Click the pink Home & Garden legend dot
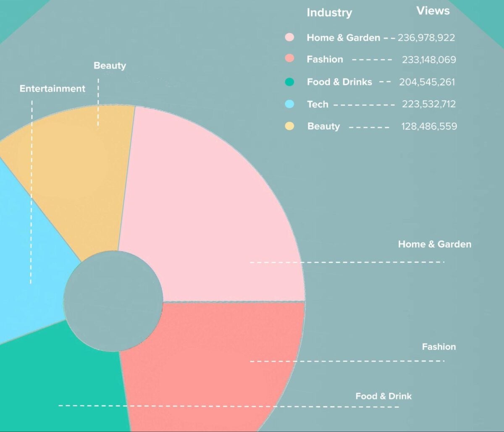This screenshot has height=432, width=504. pyautogui.click(x=290, y=37)
